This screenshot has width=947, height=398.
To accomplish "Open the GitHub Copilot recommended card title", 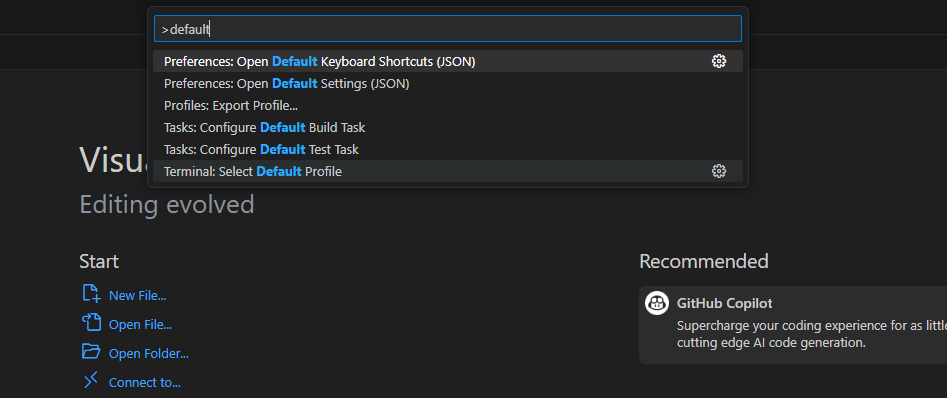I will pyautogui.click(x=724, y=303).
